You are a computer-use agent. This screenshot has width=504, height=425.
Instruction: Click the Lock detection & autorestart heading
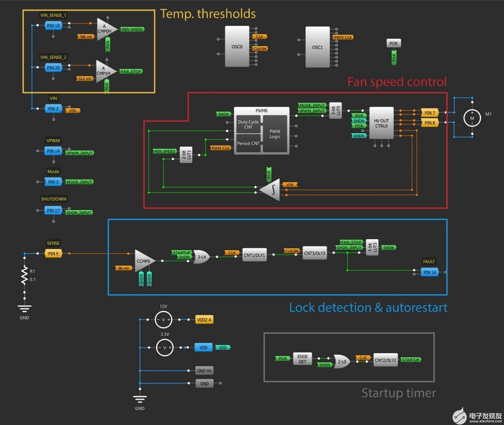click(x=368, y=308)
